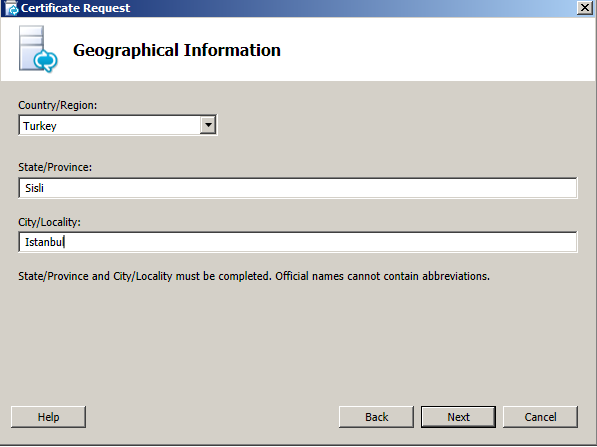Click the Geographical Information heading
The image size is (597, 447).
click(177, 50)
